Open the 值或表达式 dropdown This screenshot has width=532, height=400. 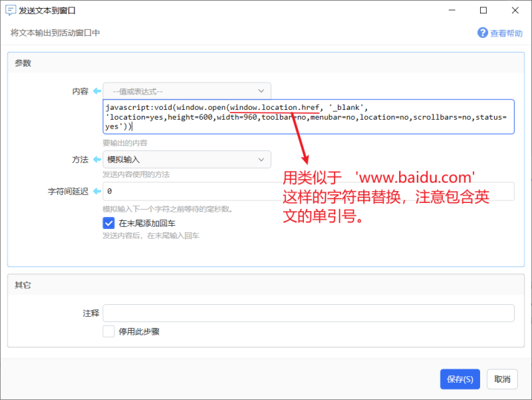(x=187, y=91)
